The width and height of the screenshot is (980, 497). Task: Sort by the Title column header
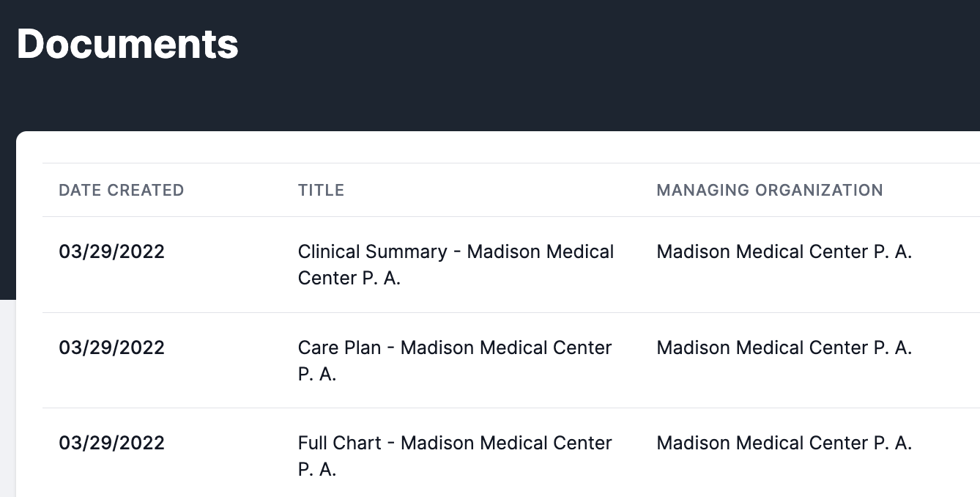[321, 191]
